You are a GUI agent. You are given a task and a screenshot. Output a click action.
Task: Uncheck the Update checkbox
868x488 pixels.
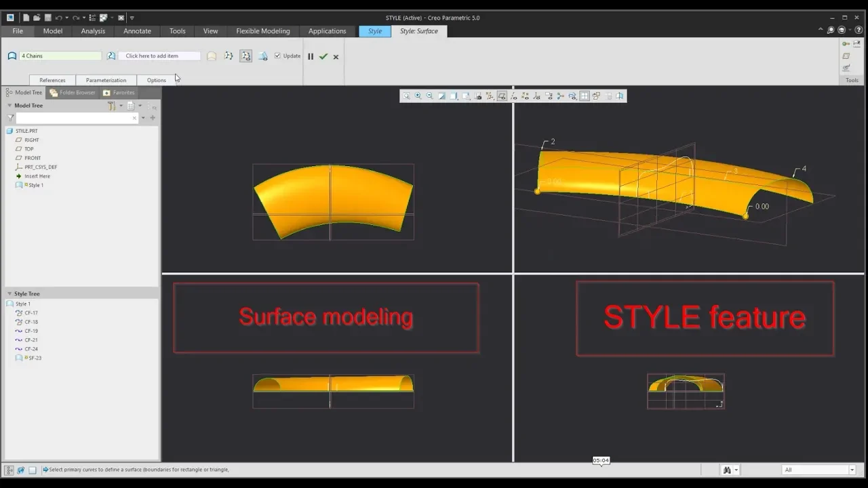(x=277, y=56)
